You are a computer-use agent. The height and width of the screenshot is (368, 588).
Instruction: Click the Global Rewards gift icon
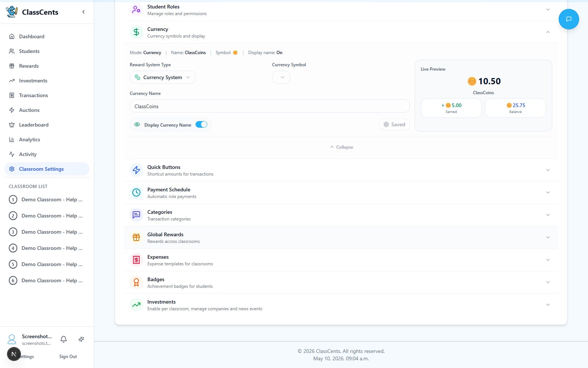pos(136,237)
